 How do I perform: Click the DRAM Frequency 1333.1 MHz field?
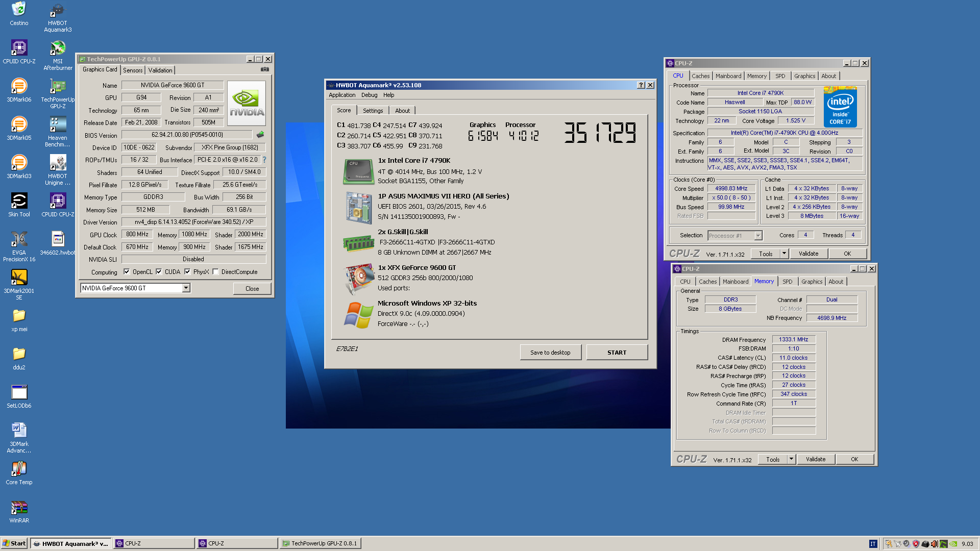point(794,339)
